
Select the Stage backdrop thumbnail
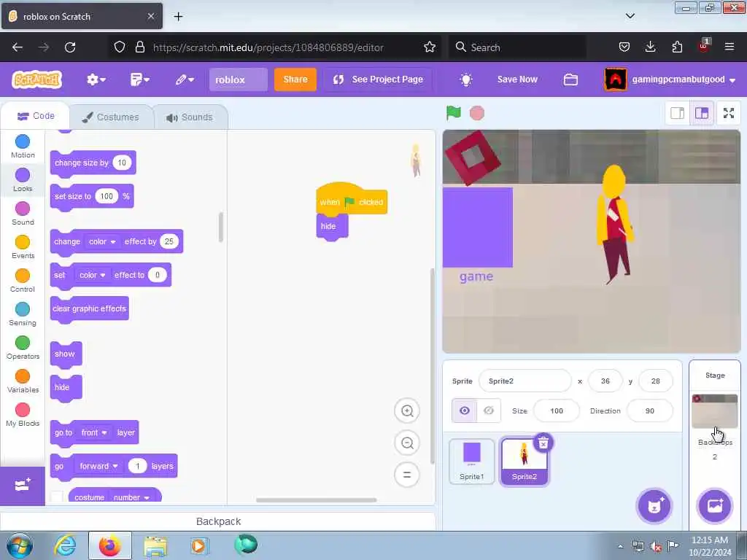tap(715, 411)
